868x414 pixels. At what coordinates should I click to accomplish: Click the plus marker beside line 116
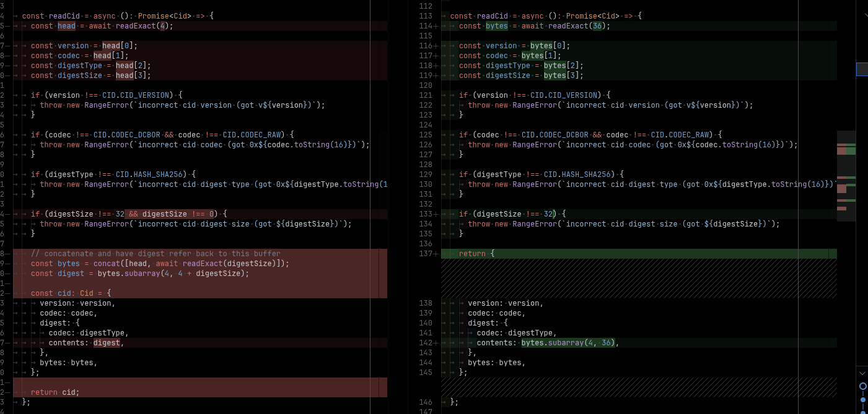tap(436, 46)
